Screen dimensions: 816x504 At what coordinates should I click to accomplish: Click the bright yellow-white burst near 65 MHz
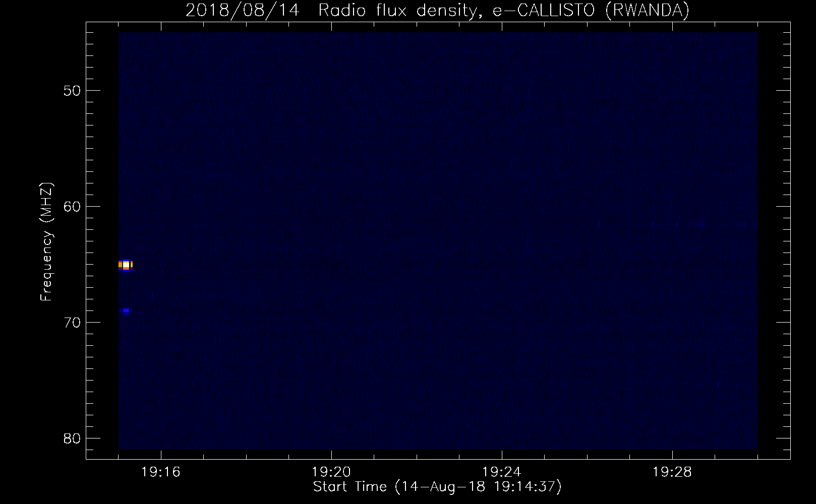coord(126,265)
